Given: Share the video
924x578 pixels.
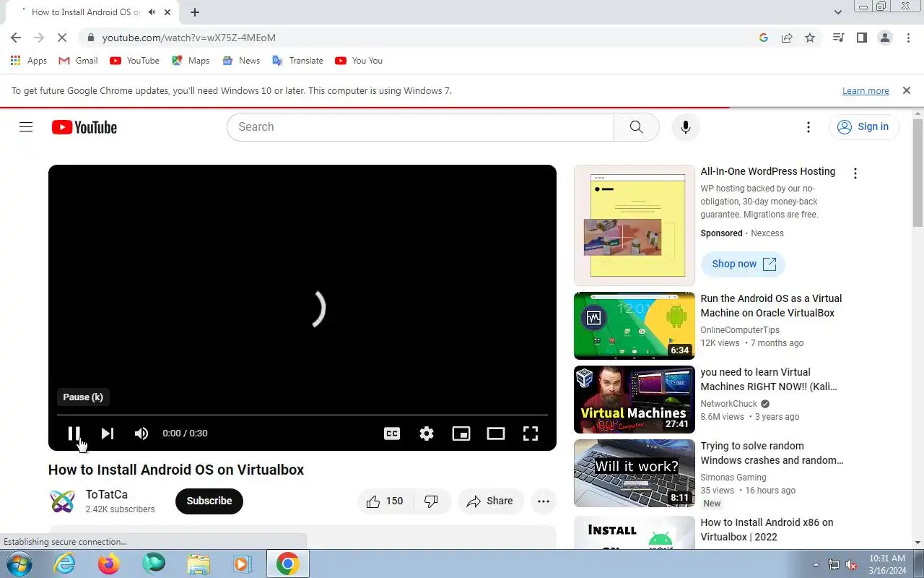Looking at the screenshot, I should (490, 501).
